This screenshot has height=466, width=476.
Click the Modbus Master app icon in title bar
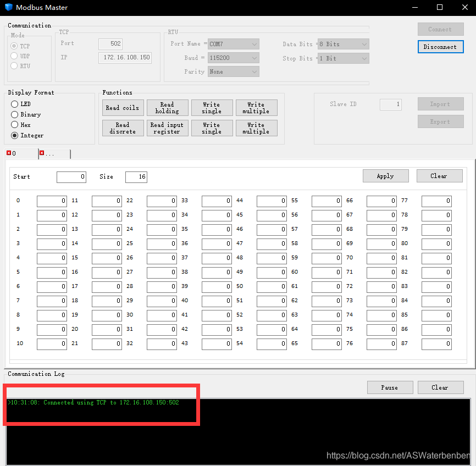(8, 7)
